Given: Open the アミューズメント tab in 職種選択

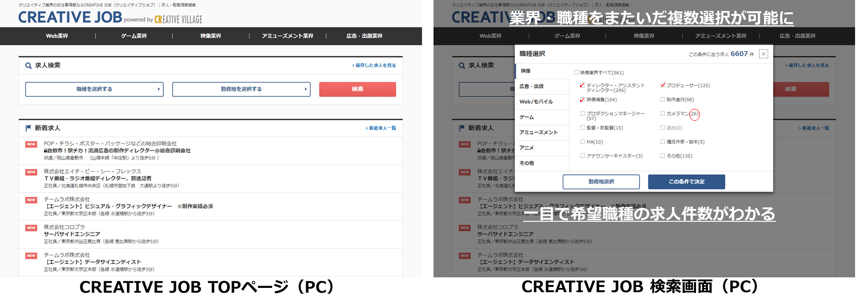Looking at the screenshot, I should 542,132.
